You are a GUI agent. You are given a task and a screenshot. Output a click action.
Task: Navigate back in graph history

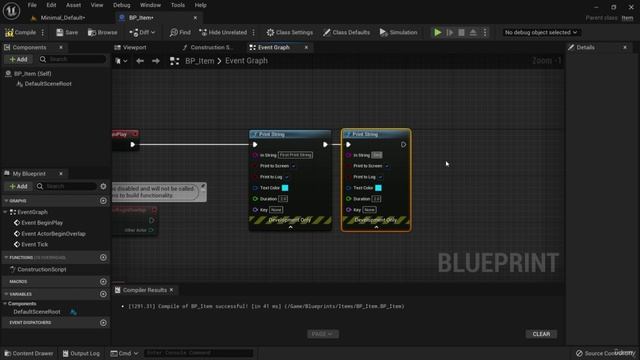click(140, 61)
